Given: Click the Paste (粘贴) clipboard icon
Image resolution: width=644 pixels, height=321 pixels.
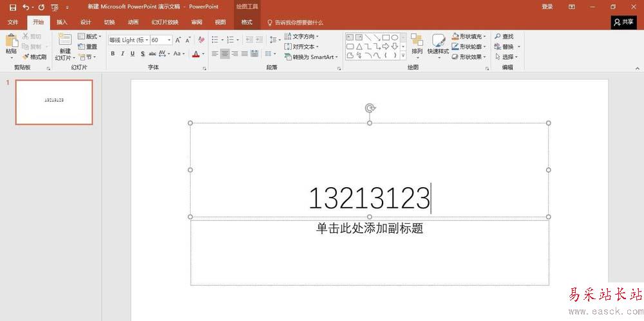Looking at the screenshot, I should point(12,41).
